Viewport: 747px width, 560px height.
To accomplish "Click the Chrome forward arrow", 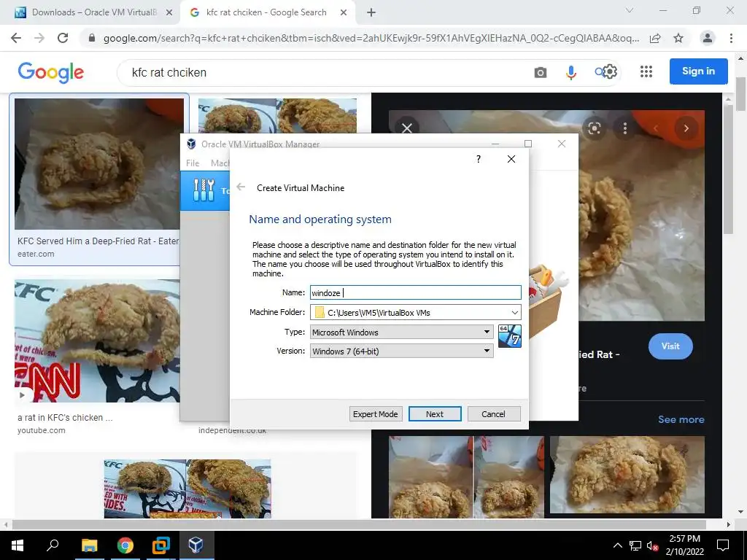I will coord(39,38).
